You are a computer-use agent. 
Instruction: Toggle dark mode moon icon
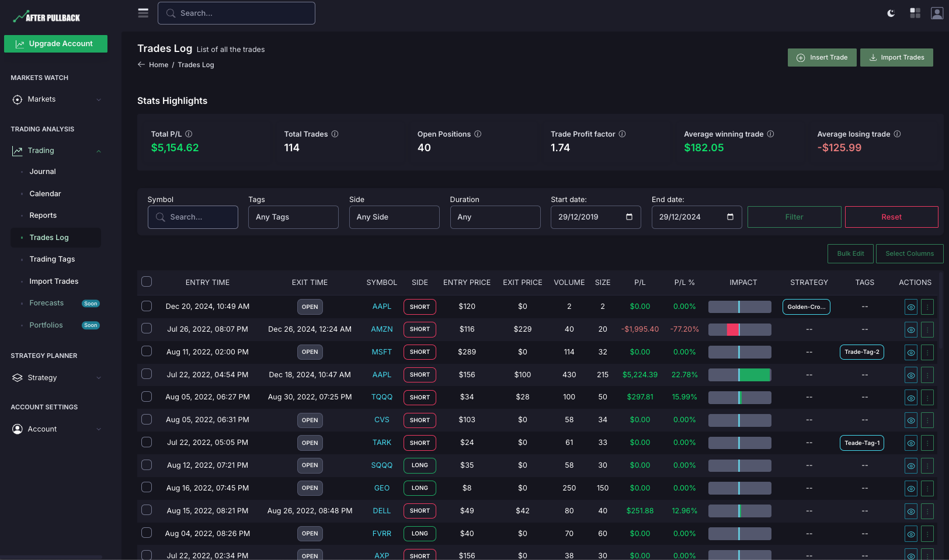(891, 13)
